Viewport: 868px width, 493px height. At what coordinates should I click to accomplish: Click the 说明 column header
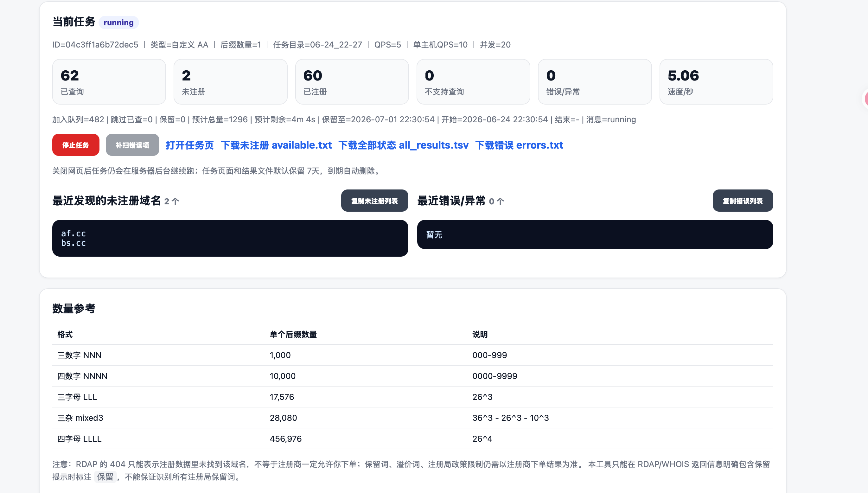coord(480,335)
